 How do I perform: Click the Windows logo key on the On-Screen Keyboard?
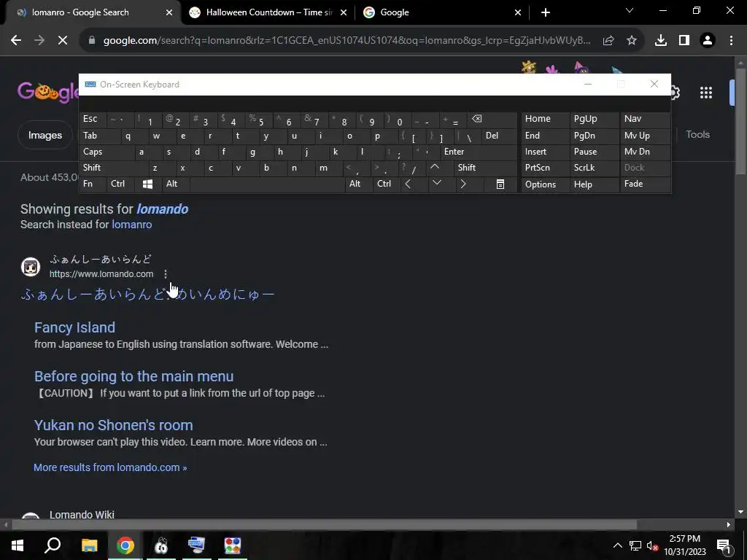147,184
